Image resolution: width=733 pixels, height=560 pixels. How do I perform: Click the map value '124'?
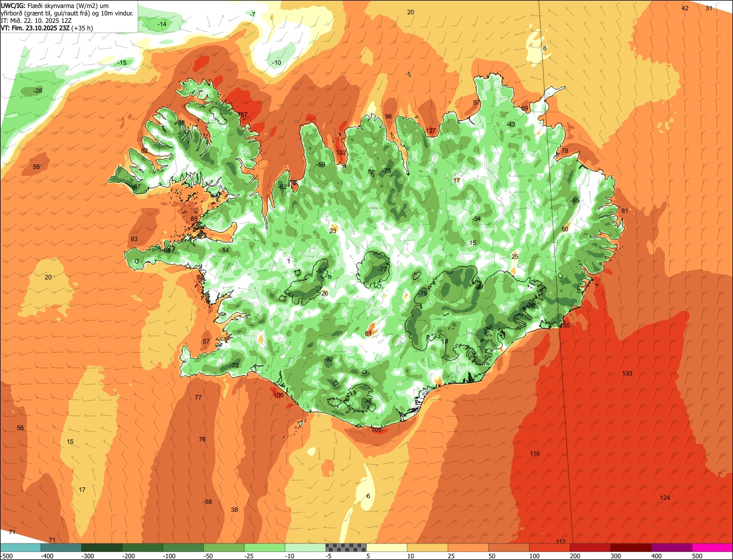click(x=665, y=498)
